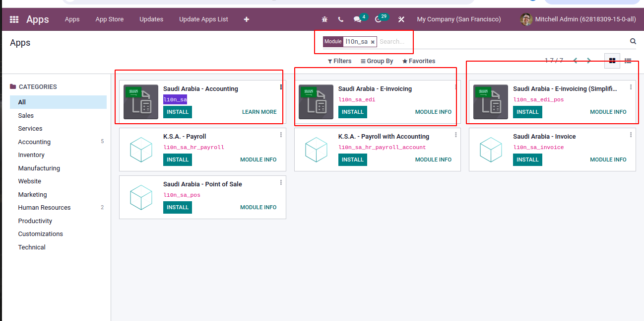Image resolution: width=644 pixels, height=321 pixels.
Task: Open kebab menu on Saudi Arabia - Accounting card
Action: (281, 87)
